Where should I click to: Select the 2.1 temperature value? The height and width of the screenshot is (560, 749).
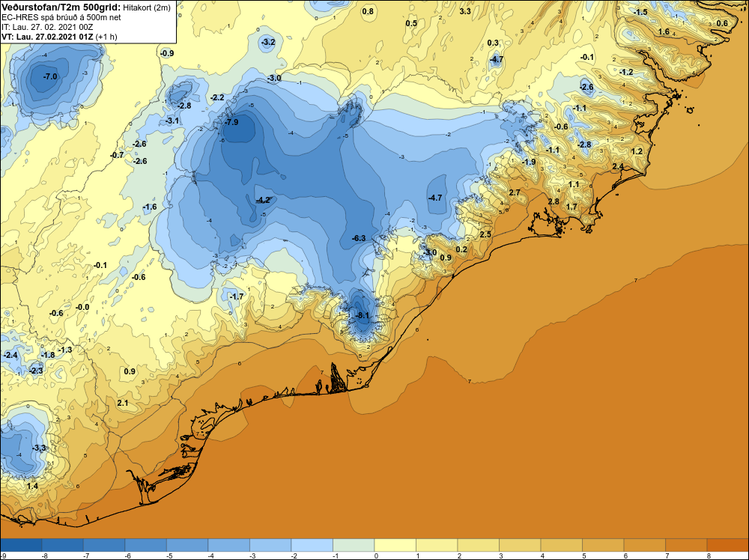(123, 404)
